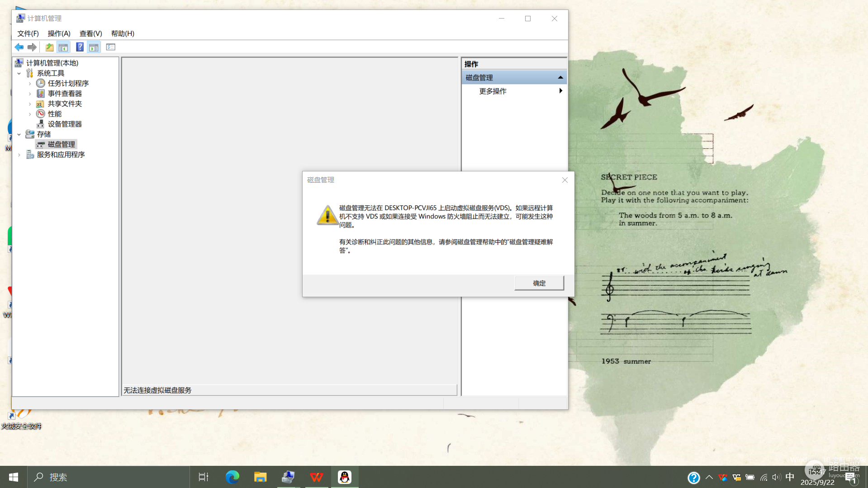Open the 操作(A) menu
The image size is (868, 488).
tap(59, 33)
